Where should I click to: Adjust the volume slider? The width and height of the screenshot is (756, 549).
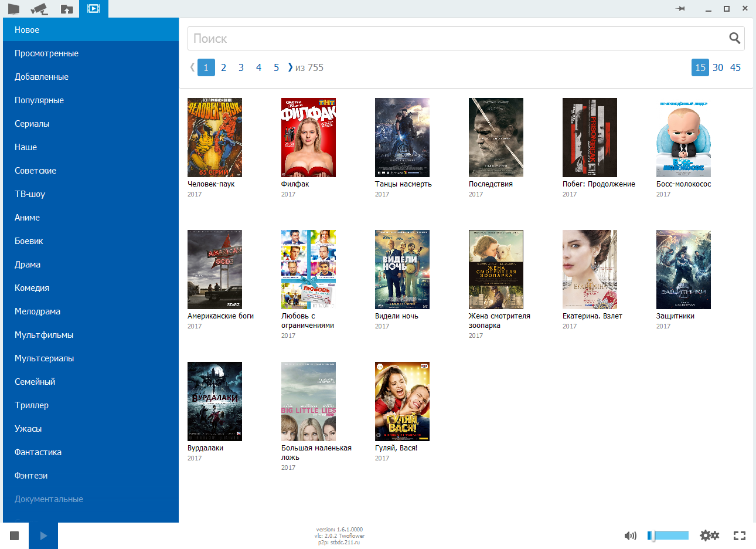point(668,536)
